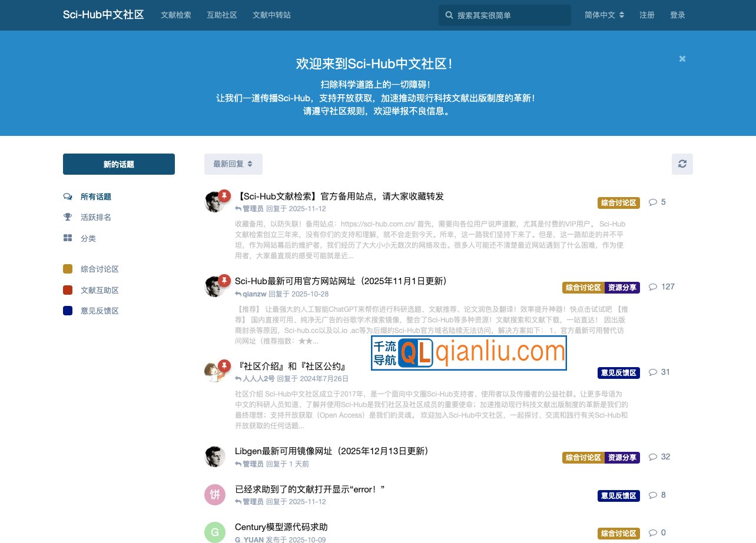The height and width of the screenshot is (543, 756).
Task: Click the yellow swatch beside 综合讨论区
Action: pyautogui.click(x=68, y=268)
